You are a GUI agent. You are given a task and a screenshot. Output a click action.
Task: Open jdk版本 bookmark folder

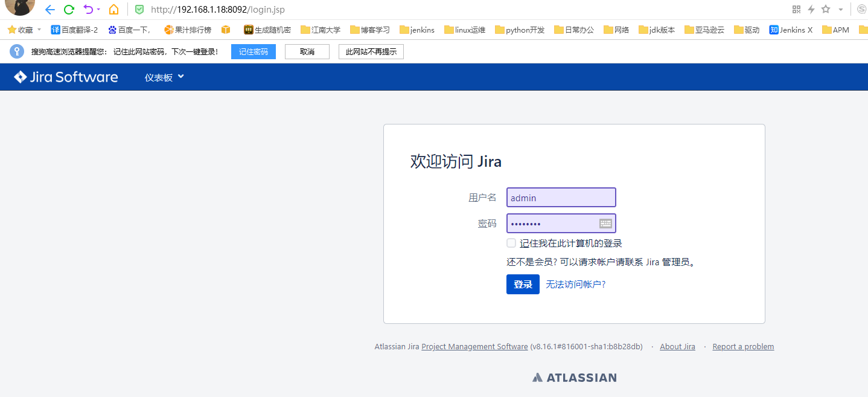(656, 30)
